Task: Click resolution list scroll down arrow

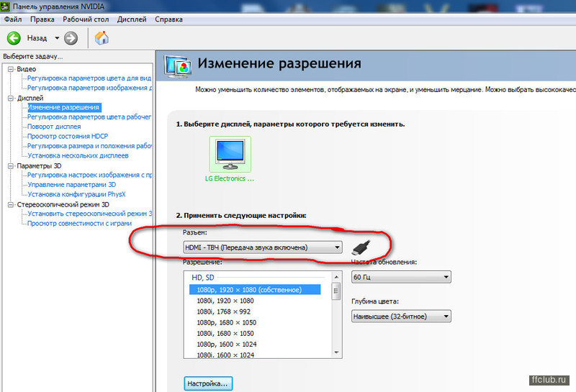Action: 336,352
